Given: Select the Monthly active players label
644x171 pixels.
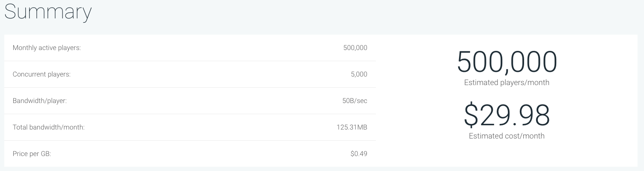Looking at the screenshot, I should (x=47, y=48).
